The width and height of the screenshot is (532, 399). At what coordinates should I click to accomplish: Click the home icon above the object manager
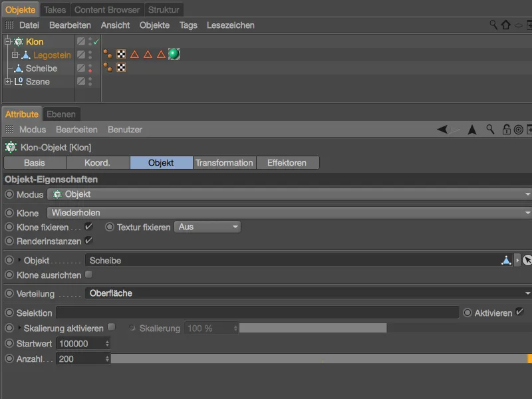click(505, 24)
